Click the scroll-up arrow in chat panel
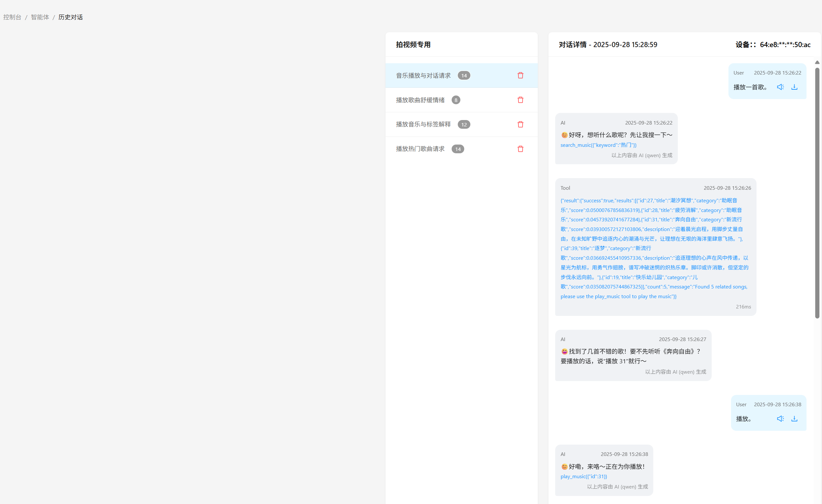The height and width of the screenshot is (504, 822). [x=817, y=62]
